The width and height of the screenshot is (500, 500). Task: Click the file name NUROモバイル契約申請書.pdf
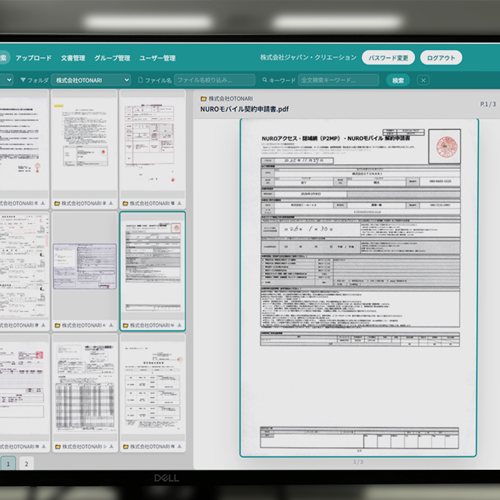click(244, 109)
